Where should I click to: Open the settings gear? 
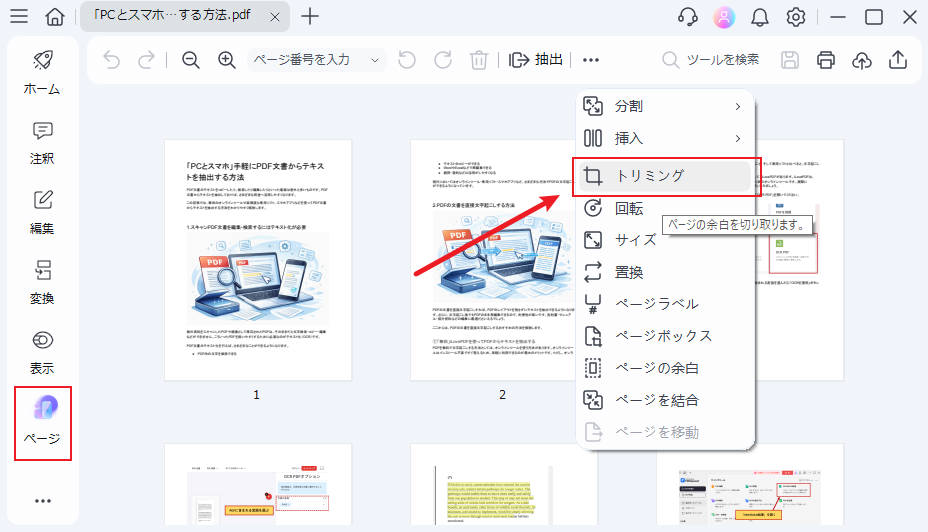point(796,17)
